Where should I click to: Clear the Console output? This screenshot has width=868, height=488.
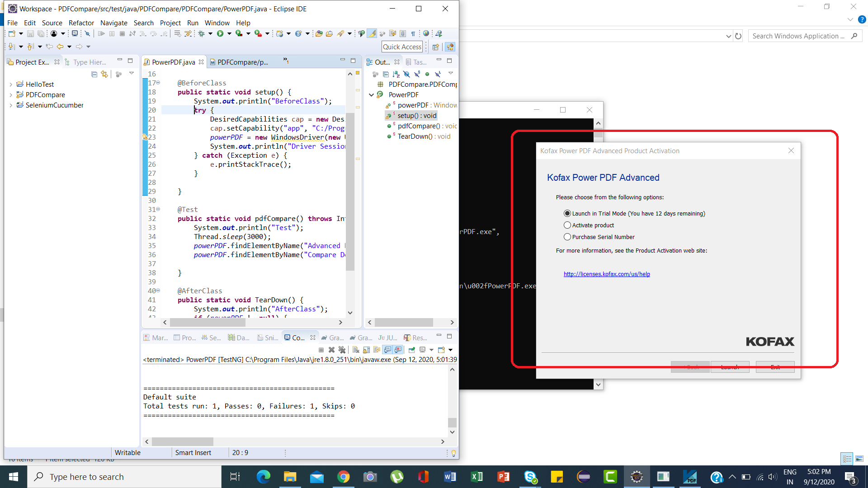[x=355, y=349]
